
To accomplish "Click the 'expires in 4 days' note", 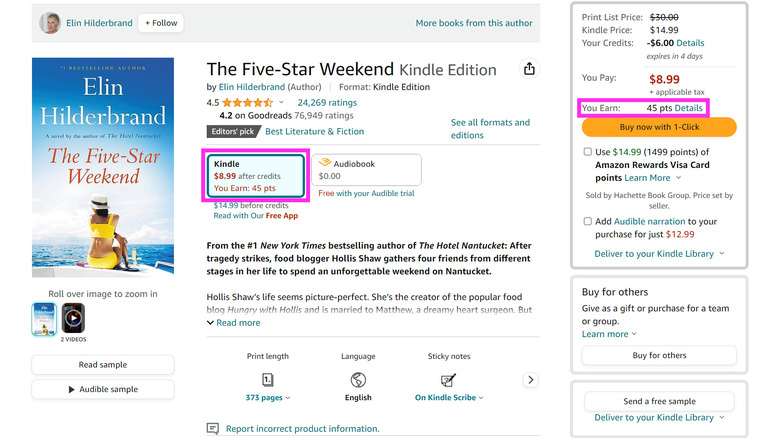I will (x=674, y=56).
